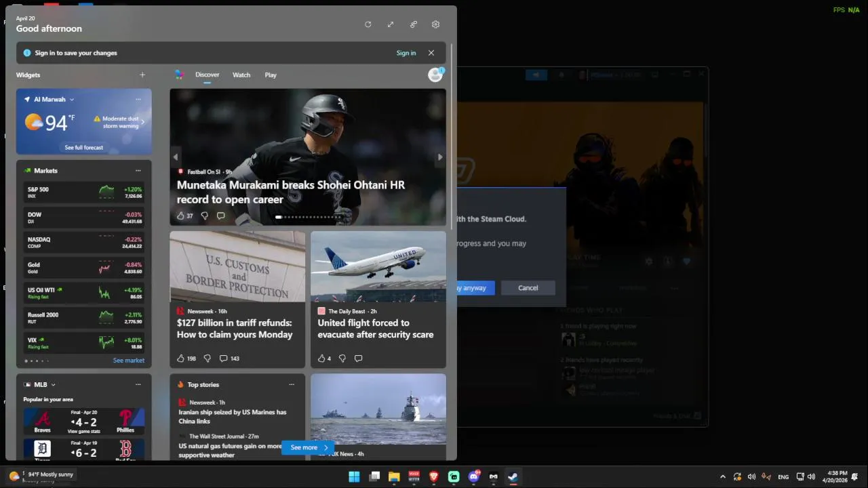This screenshot has height=488, width=868.
Task: Click the See market link
Action: [128, 361]
